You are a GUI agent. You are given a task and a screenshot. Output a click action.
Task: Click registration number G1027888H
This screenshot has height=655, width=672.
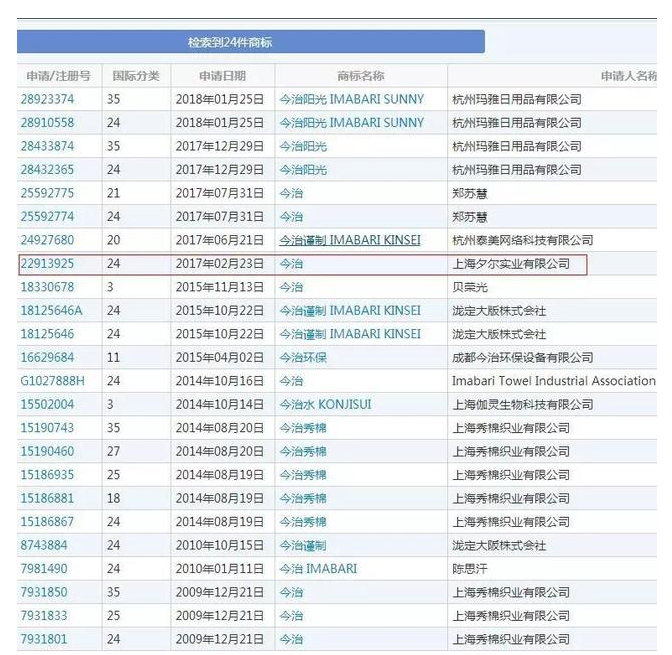coord(52,381)
